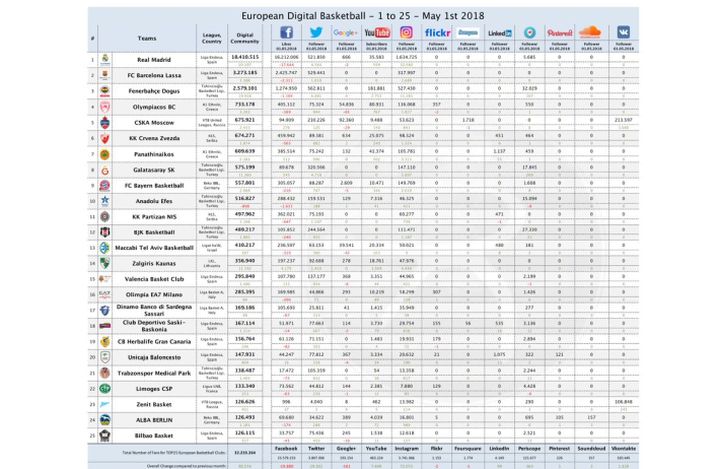Click the 'Real Madrid' team name
Image resolution: width=720 pixels, height=469 pixels.
click(154, 60)
